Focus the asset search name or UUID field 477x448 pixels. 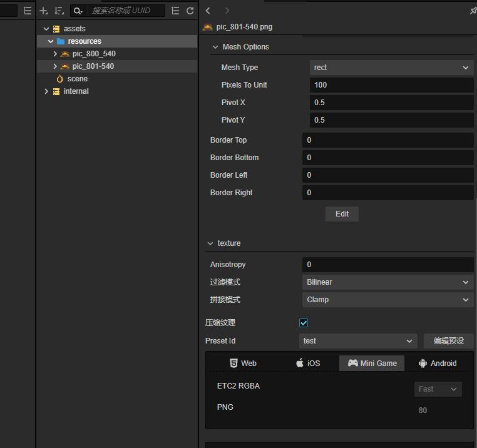point(126,11)
